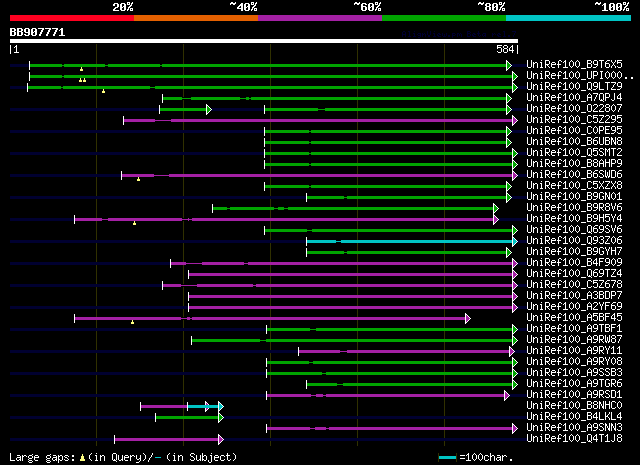Click the Large gaps legend text

123,457
